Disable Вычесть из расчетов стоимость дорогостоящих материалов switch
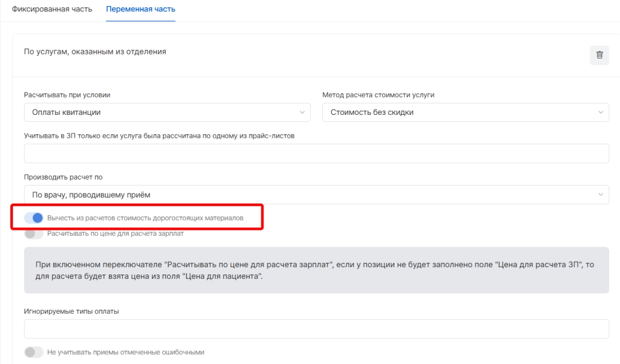Viewport: 620px width, 364px height. 34,218
